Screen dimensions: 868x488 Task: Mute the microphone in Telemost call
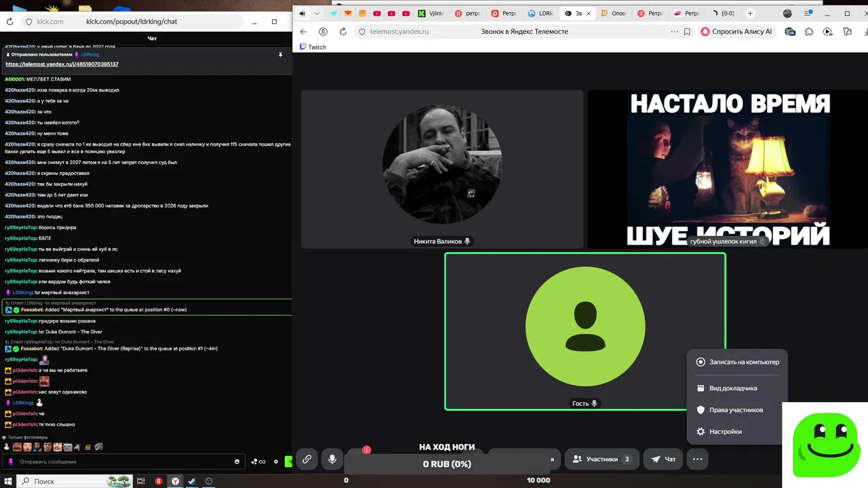[332, 459]
